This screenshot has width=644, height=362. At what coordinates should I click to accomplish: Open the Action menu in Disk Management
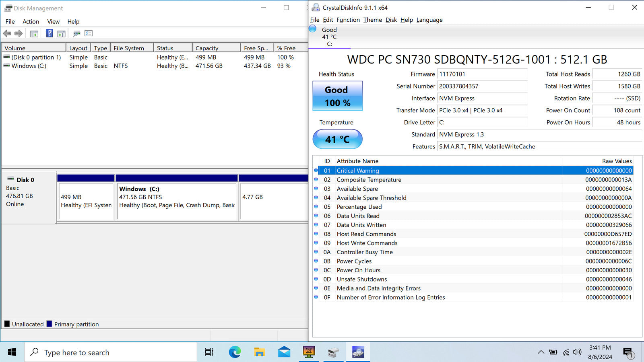pos(31,22)
